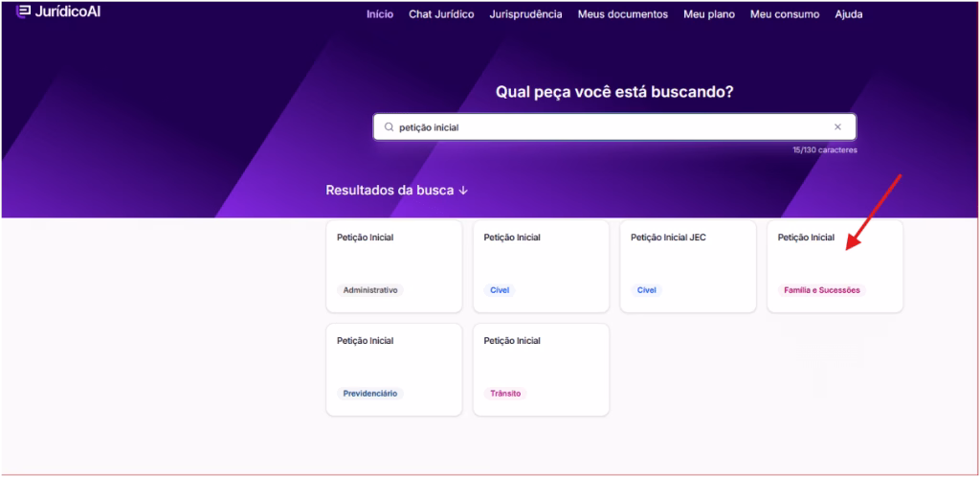Go to Chat Jurídico

point(441,14)
